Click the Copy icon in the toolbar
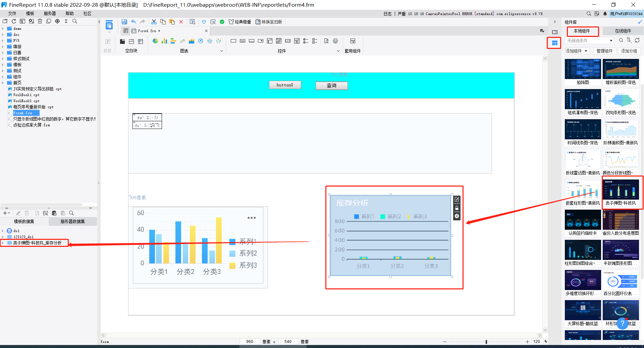 tap(163, 22)
